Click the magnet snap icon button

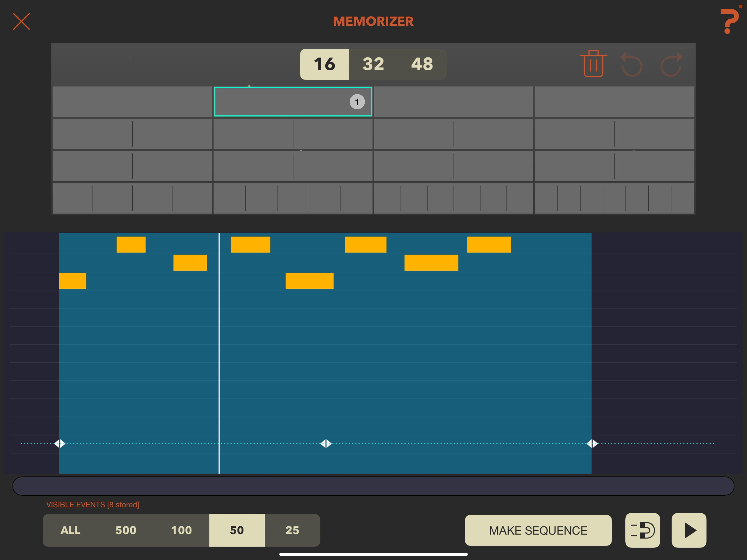click(x=642, y=530)
